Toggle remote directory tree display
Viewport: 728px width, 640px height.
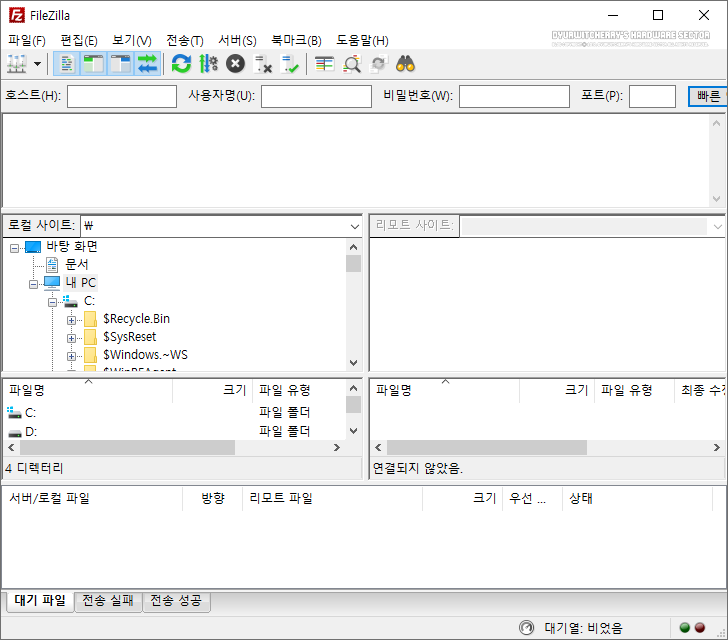click(120, 64)
